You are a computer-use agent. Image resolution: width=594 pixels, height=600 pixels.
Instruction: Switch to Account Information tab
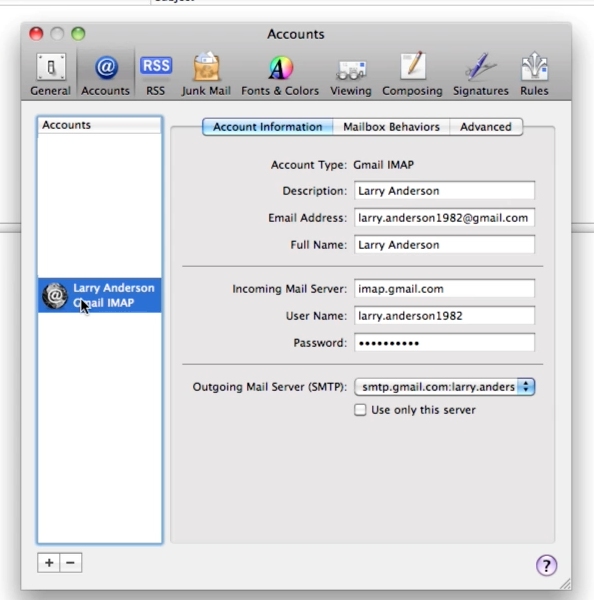tap(268, 127)
